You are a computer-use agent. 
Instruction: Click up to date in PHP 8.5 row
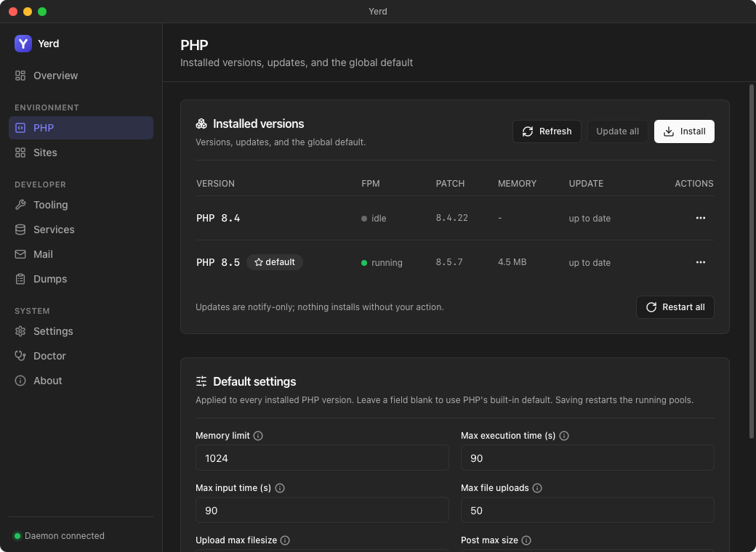tap(590, 263)
